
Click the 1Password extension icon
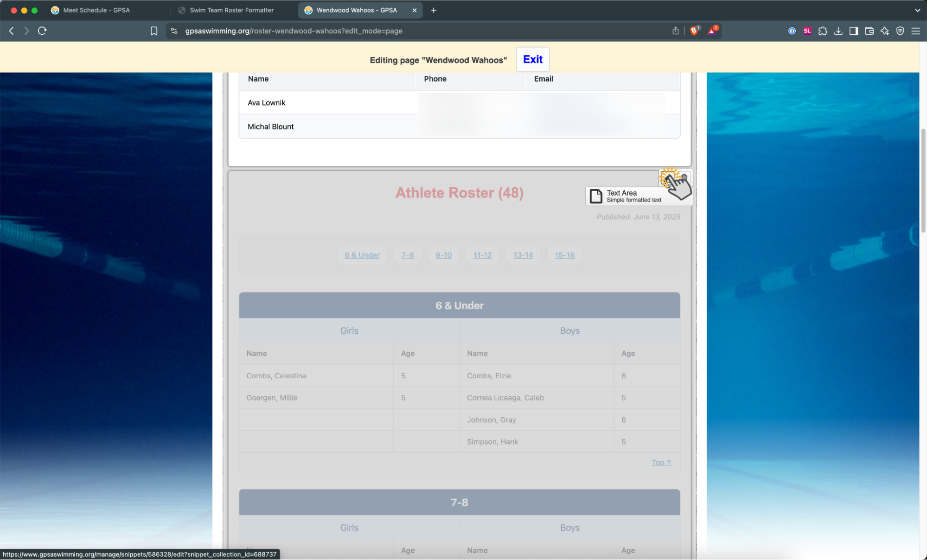coord(792,31)
